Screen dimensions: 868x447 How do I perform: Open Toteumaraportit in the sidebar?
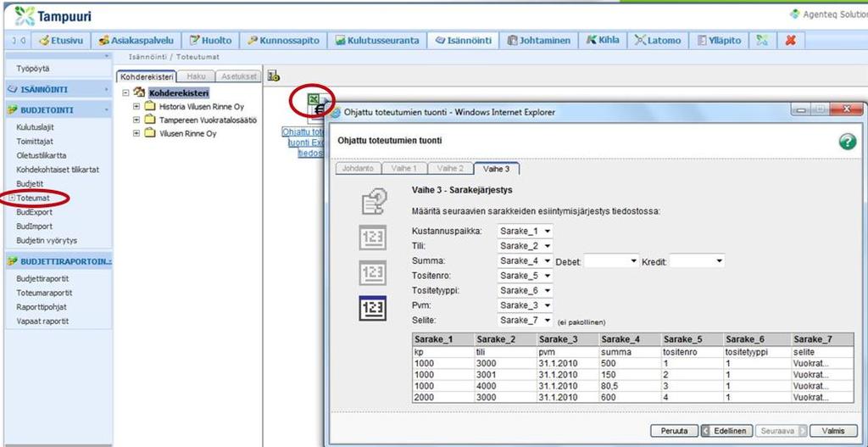click(x=44, y=293)
